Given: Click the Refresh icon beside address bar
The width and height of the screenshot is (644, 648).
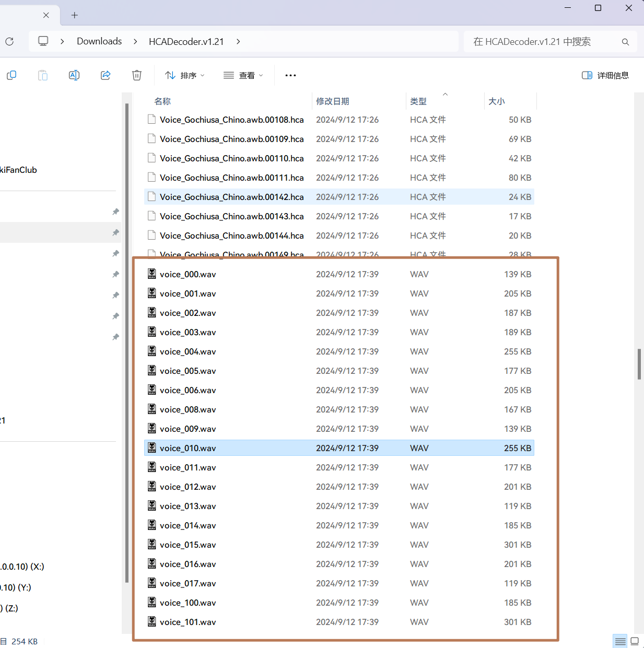Looking at the screenshot, I should point(9,41).
